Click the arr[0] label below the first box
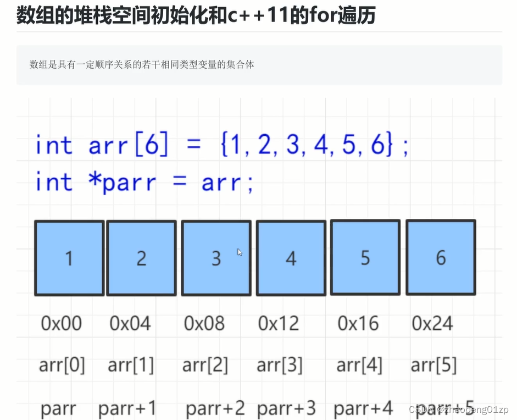The height and width of the screenshot is (420, 517). (62, 364)
